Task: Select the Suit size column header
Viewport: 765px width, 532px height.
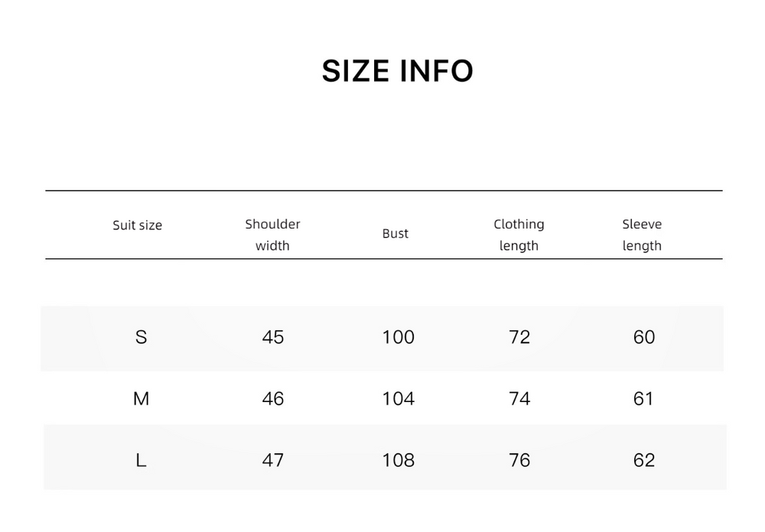Action: tap(137, 225)
